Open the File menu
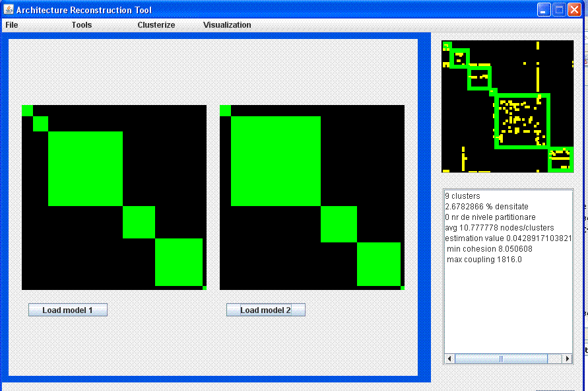 click(12, 25)
